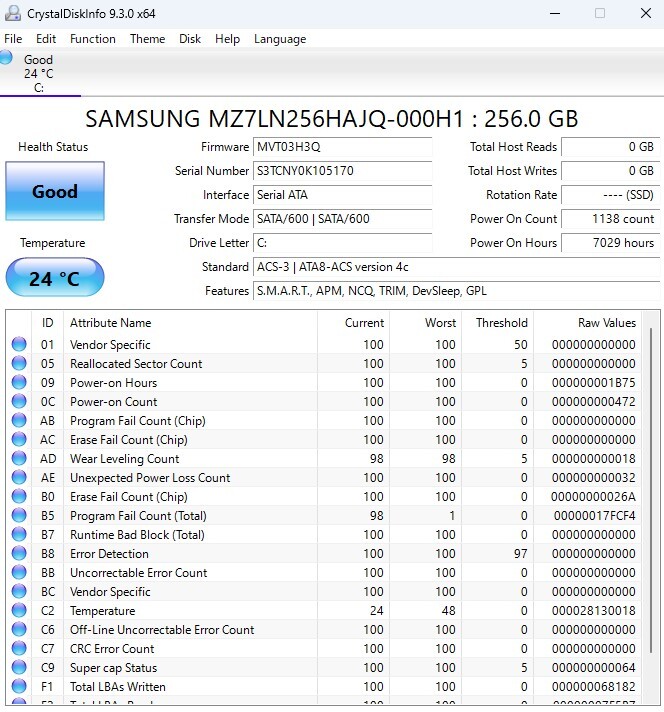Click the Power On Hours value box

click(x=609, y=243)
